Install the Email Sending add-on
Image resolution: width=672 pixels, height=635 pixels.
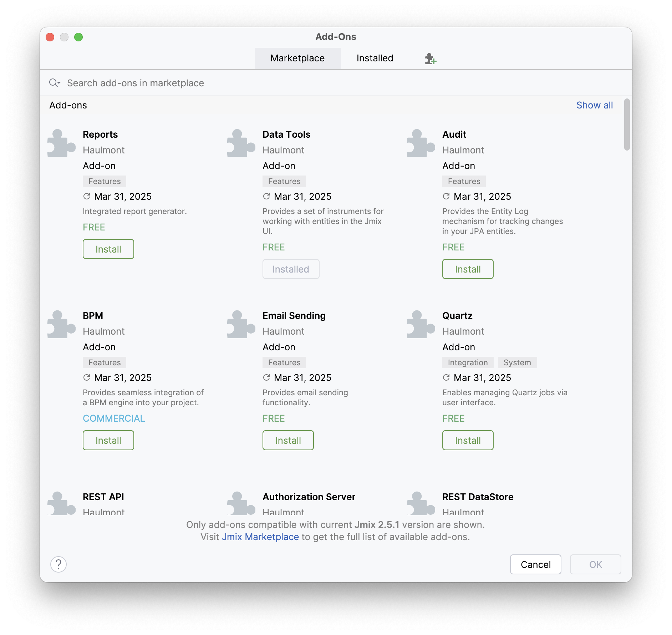point(288,440)
